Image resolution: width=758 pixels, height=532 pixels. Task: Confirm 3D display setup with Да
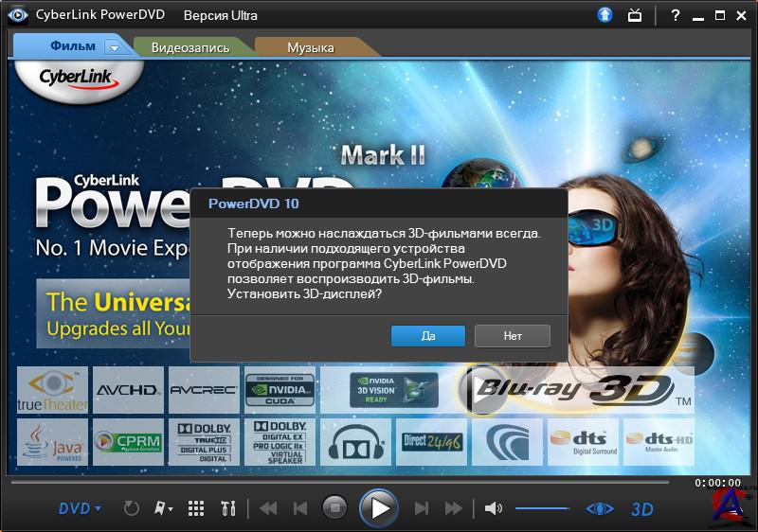pyautogui.click(x=427, y=335)
